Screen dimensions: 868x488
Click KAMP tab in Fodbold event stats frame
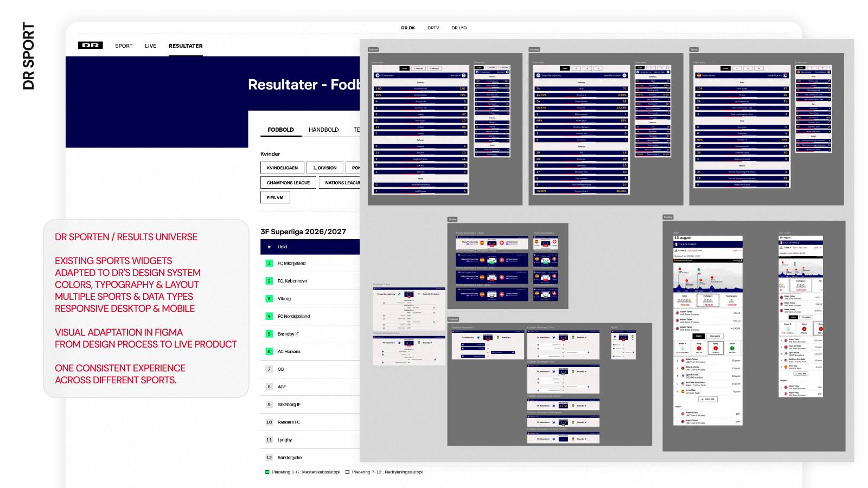404,68
